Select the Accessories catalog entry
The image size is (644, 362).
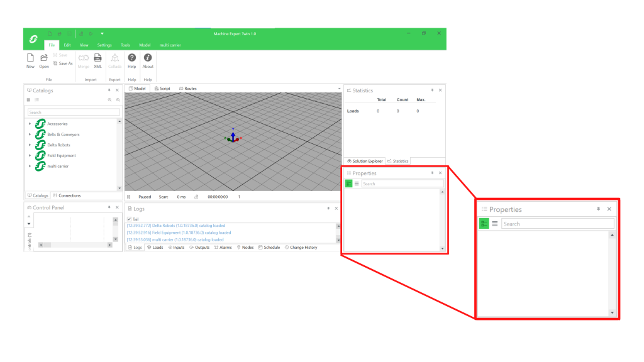click(57, 124)
